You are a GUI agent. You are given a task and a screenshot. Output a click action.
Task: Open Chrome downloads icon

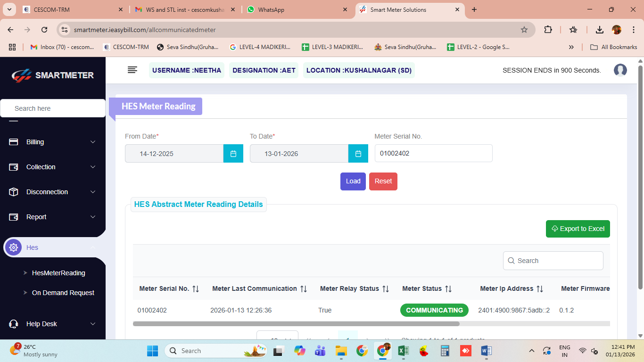(x=600, y=30)
